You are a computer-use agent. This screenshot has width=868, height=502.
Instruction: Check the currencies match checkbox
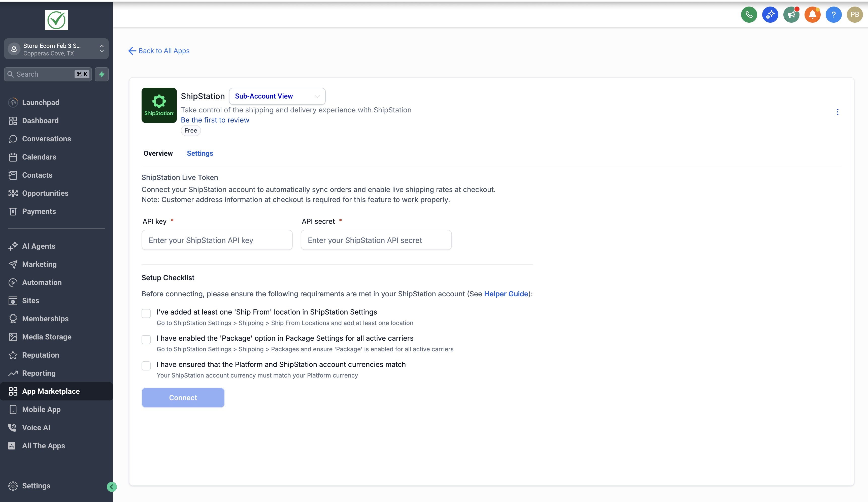[146, 366]
